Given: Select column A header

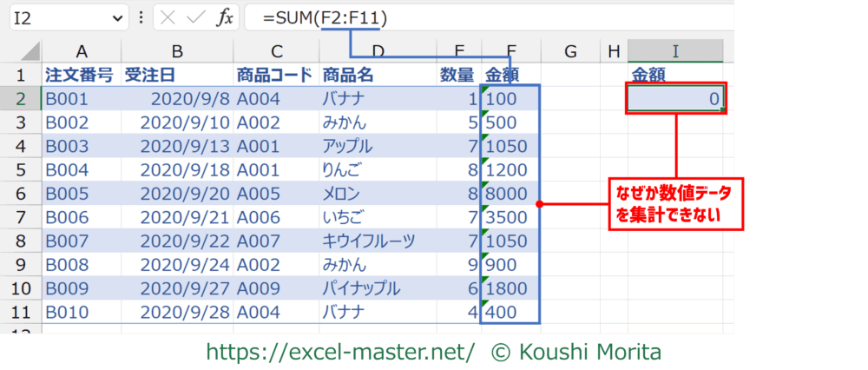Looking at the screenshot, I should tap(81, 52).
